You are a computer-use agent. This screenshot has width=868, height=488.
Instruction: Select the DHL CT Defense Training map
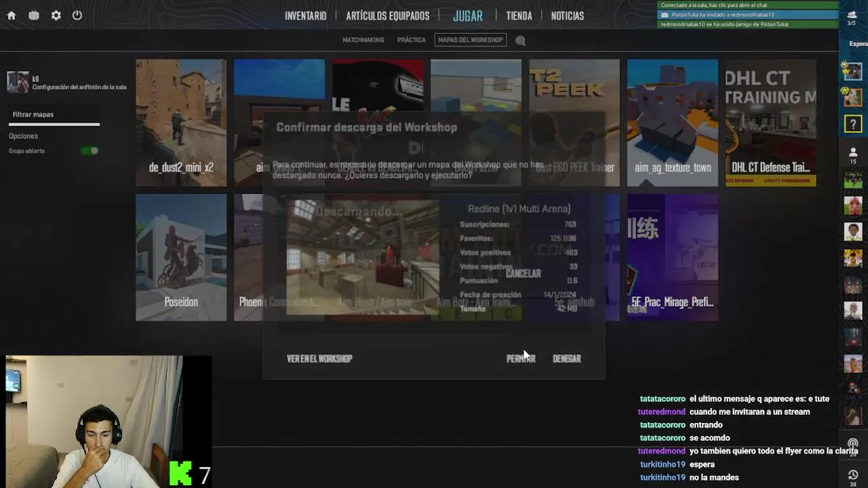coord(771,123)
